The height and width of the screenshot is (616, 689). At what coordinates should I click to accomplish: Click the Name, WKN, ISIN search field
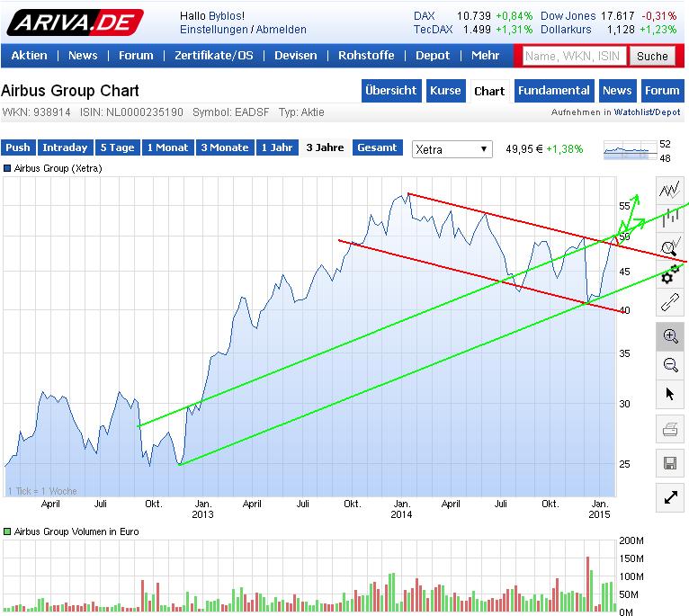tap(572, 56)
